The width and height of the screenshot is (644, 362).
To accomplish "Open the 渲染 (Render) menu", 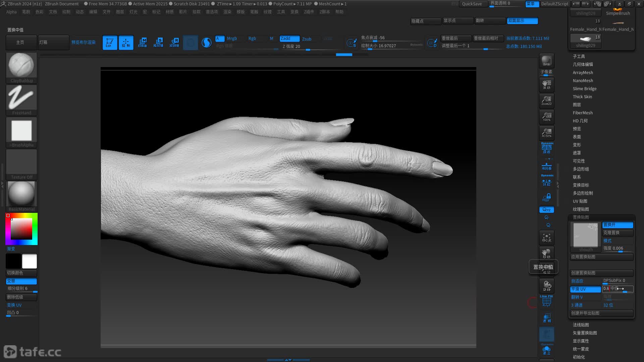I will coord(227,12).
